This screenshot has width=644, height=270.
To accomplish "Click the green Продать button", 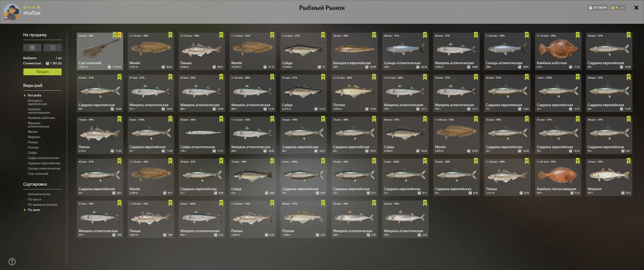I will coord(43,72).
